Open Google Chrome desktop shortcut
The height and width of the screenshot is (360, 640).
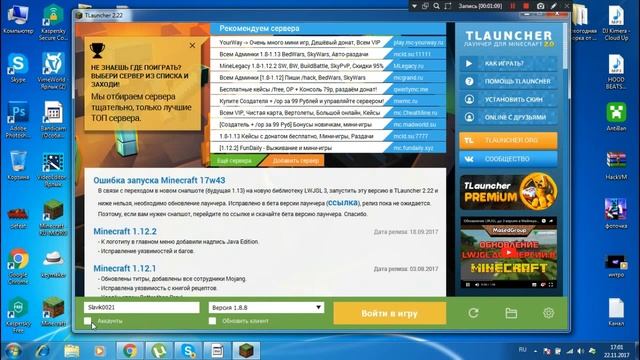pyautogui.click(x=18, y=266)
